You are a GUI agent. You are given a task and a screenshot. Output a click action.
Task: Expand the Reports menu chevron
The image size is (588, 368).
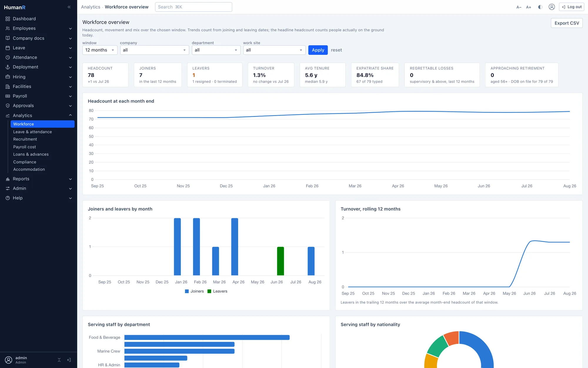(70, 179)
